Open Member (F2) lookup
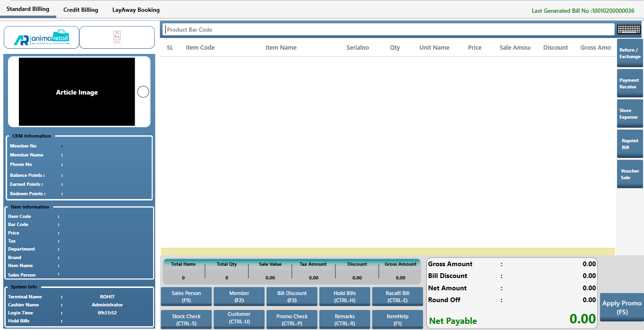The height and width of the screenshot is (330, 644). (x=239, y=296)
